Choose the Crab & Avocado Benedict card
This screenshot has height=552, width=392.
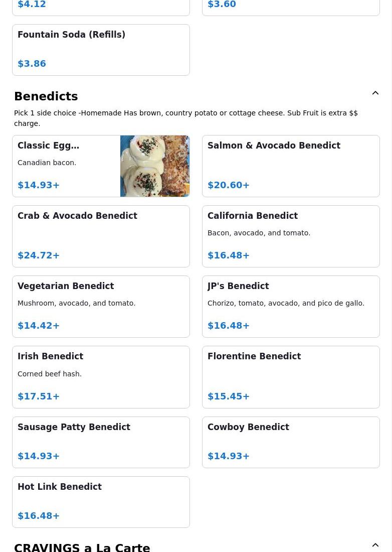pos(101,236)
